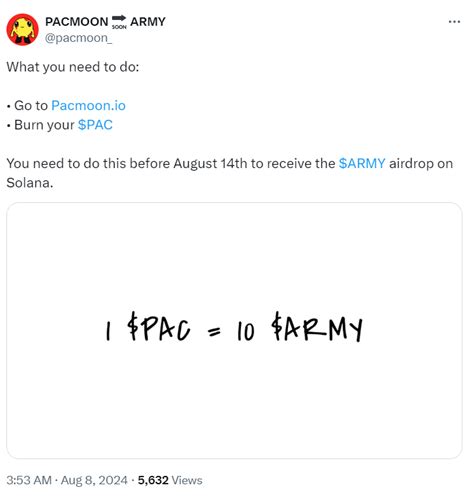The height and width of the screenshot is (501, 474).
Task: Click the handwritten 1 $PAC text in image
Action: 148,327
